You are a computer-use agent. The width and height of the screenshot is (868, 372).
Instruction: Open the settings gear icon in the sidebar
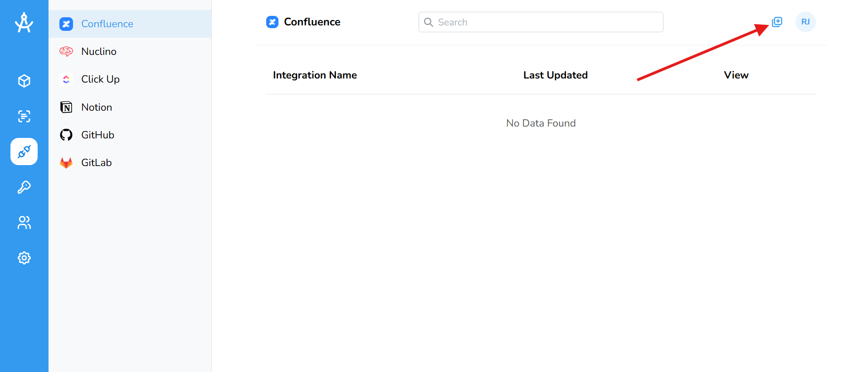click(24, 258)
